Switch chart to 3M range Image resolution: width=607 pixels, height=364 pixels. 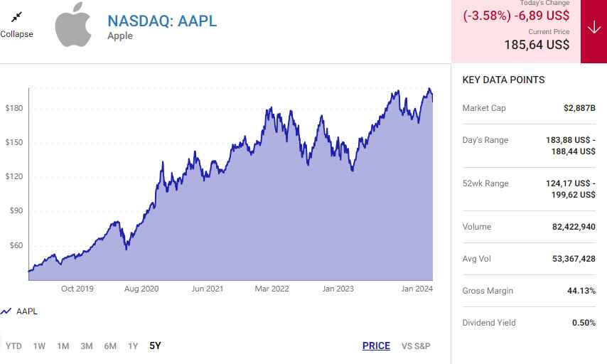87,346
